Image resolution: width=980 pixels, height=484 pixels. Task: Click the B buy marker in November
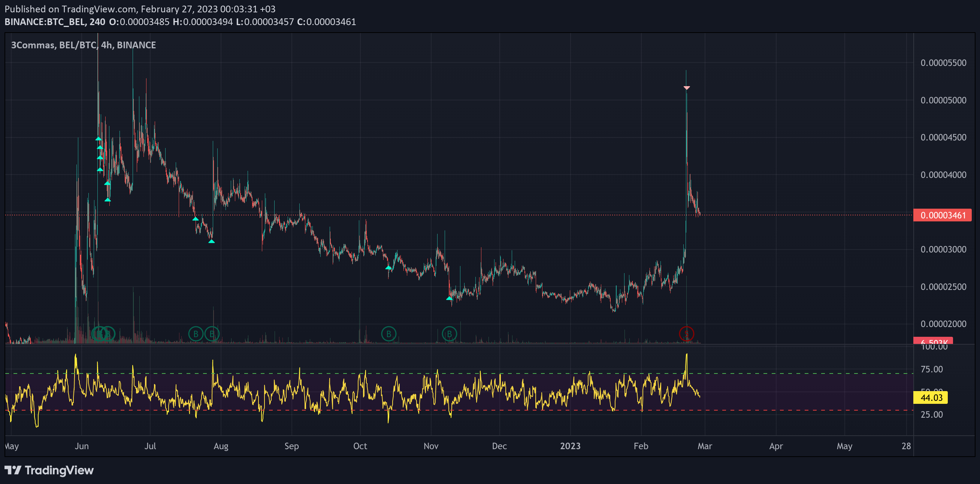(449, 334)
